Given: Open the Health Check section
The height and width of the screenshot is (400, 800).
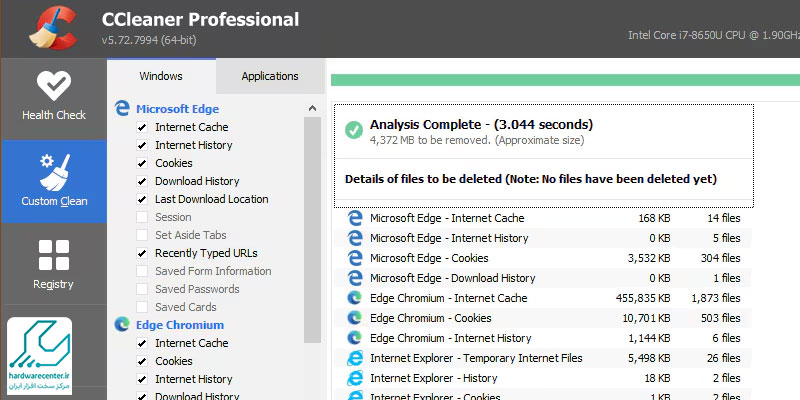Looking at the screenshot, I should [53, 97].
